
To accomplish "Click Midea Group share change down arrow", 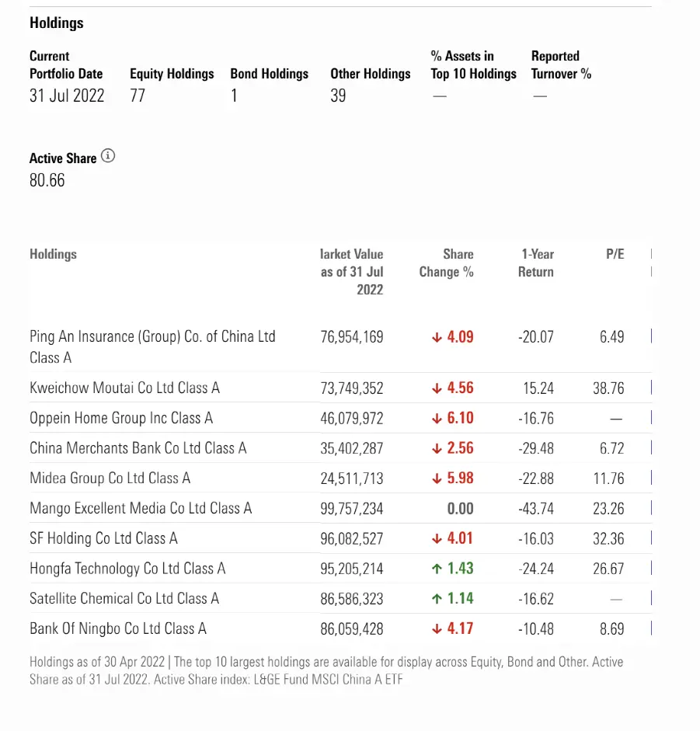I will 437,479.
